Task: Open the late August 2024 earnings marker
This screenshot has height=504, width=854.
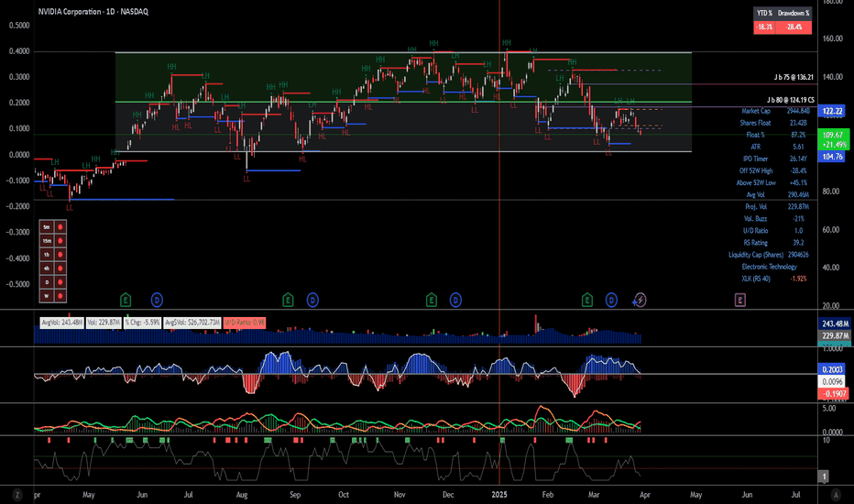Action: (x=288, y=300)
